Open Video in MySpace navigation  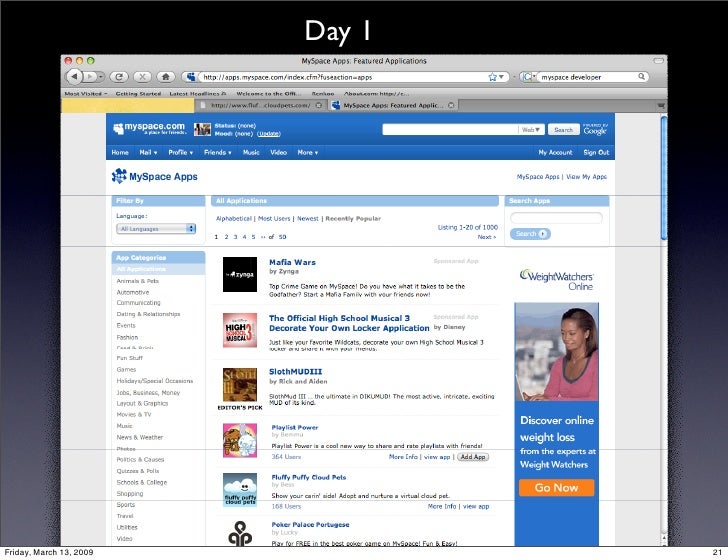(279, 152)
